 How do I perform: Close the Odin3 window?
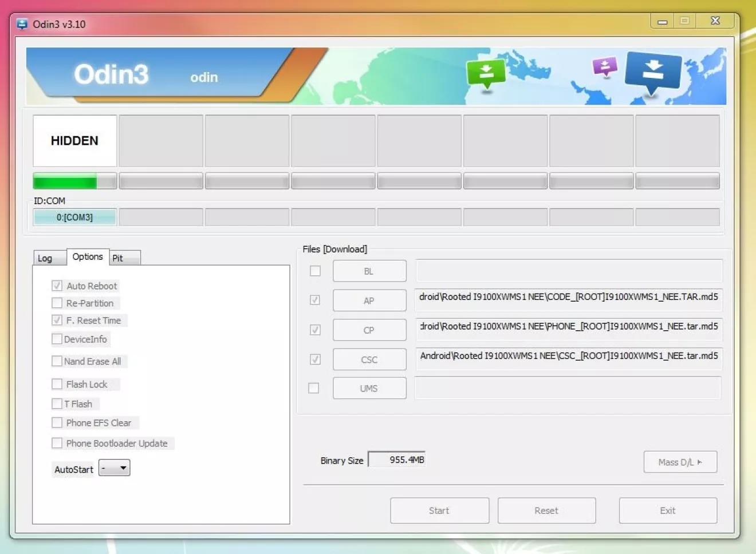click(715, 21)
